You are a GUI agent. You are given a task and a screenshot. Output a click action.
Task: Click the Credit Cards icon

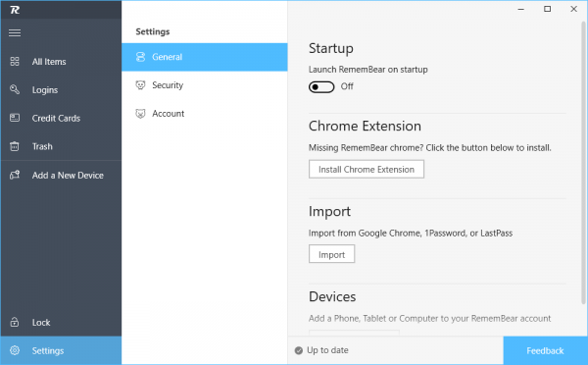pyautogui.click(x=15, y=118)
